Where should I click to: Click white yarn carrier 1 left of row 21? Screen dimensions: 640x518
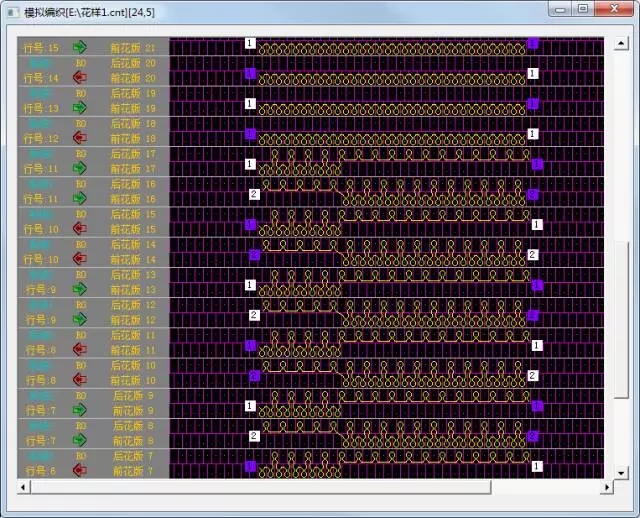250,44
